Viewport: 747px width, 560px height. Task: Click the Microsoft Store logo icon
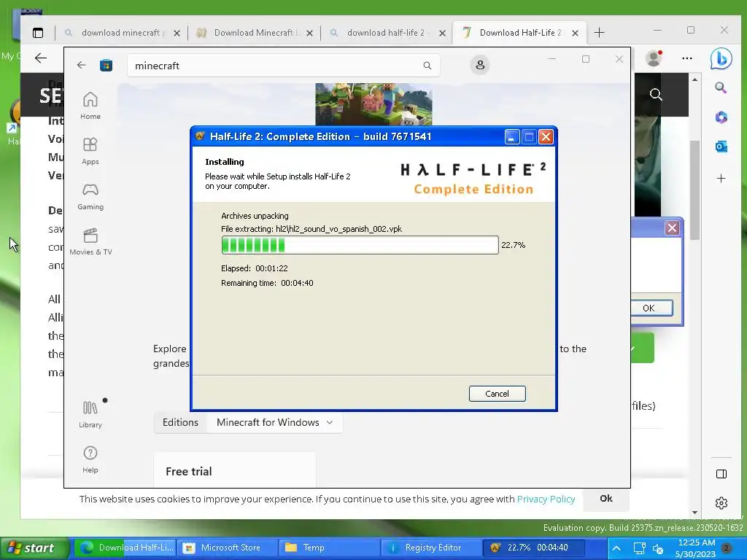coord(106,65)
